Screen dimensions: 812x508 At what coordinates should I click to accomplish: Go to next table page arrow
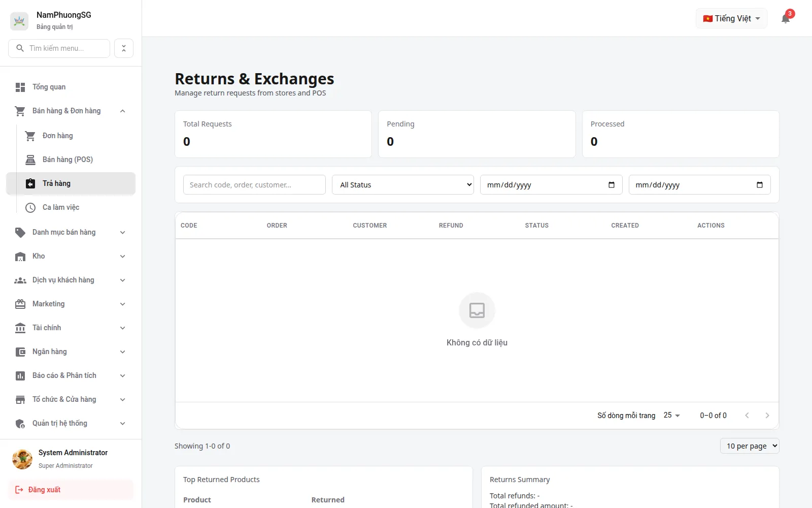click(767, 416)
